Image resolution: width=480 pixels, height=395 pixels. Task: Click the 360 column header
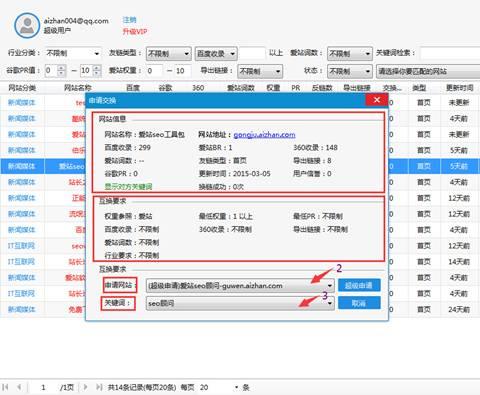tap(198, 88)
